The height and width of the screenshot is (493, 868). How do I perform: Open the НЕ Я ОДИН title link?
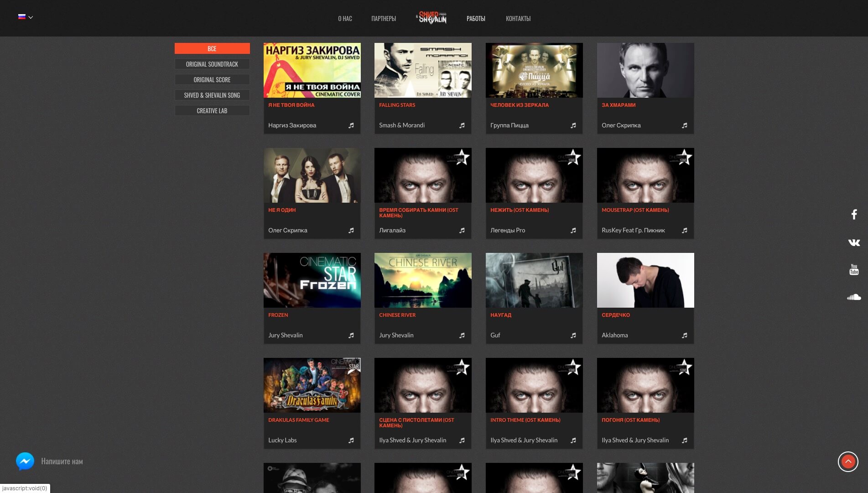tap(282, 210)
